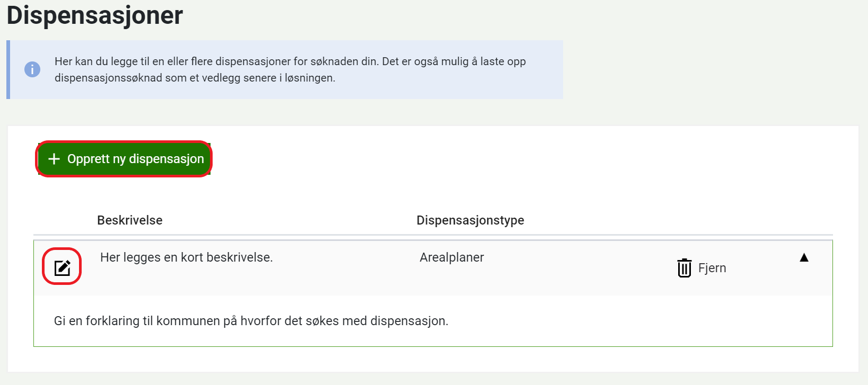Select the text 'Her legges en kort beskrivelse.'
The width and height of the screenshot is (868, 385).
(186, 257)
